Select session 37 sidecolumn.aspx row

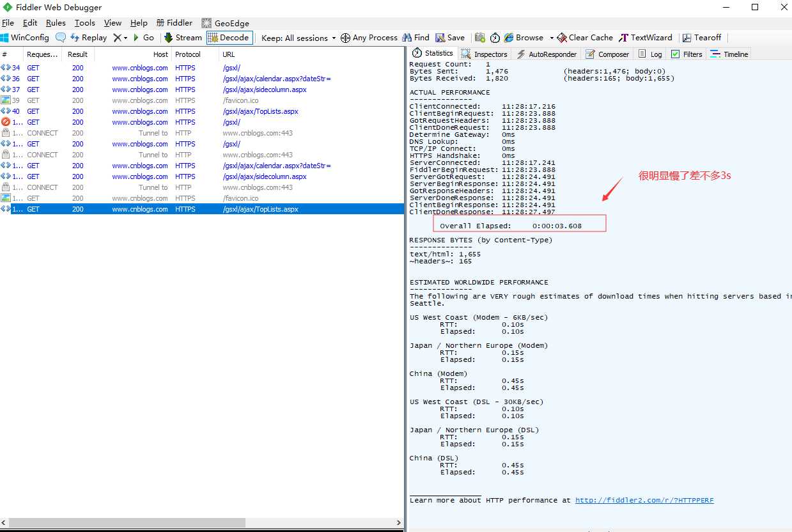click(202, 90)
